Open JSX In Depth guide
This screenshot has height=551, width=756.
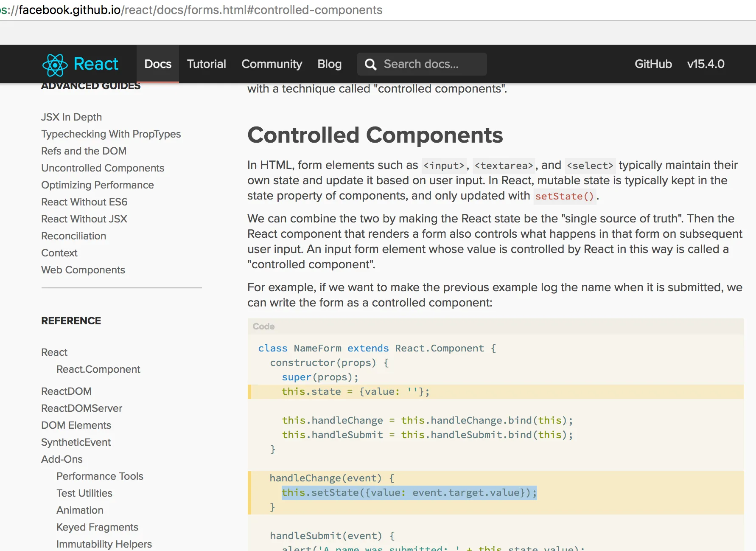click(x=71, y=117)
